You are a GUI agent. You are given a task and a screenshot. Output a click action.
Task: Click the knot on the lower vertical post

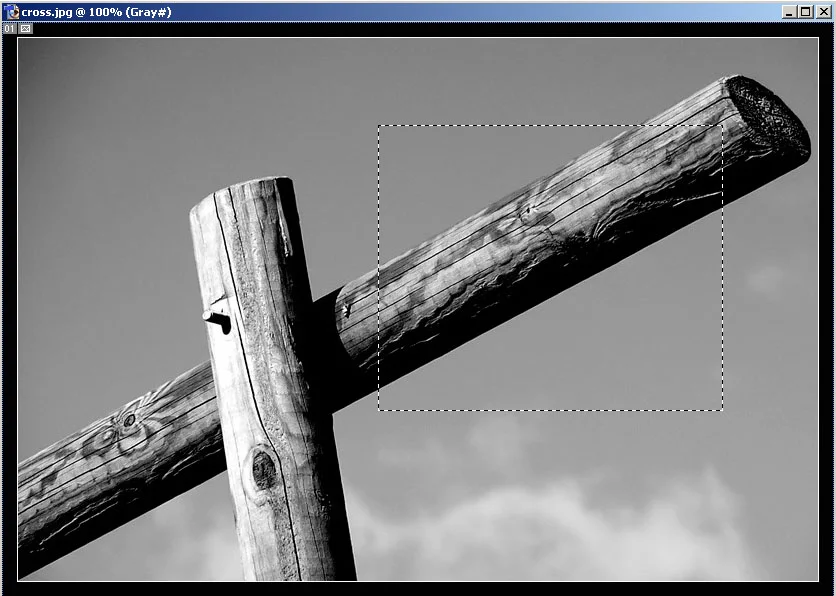click(x=264, y=468)
